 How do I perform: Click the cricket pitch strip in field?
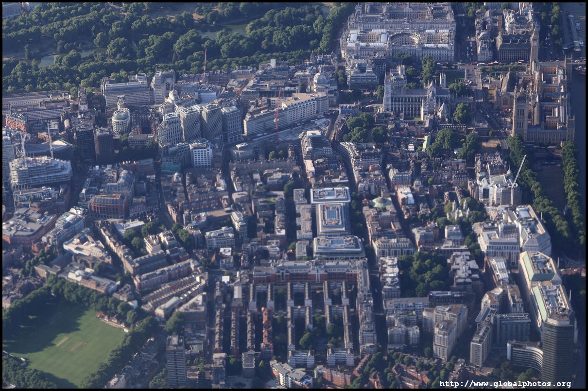tap(69, 343)
